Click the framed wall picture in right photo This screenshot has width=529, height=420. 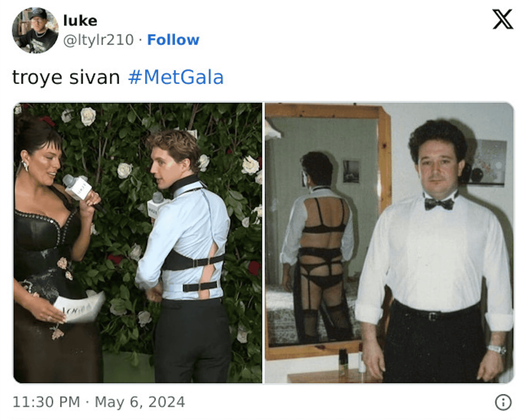(487, 162)
